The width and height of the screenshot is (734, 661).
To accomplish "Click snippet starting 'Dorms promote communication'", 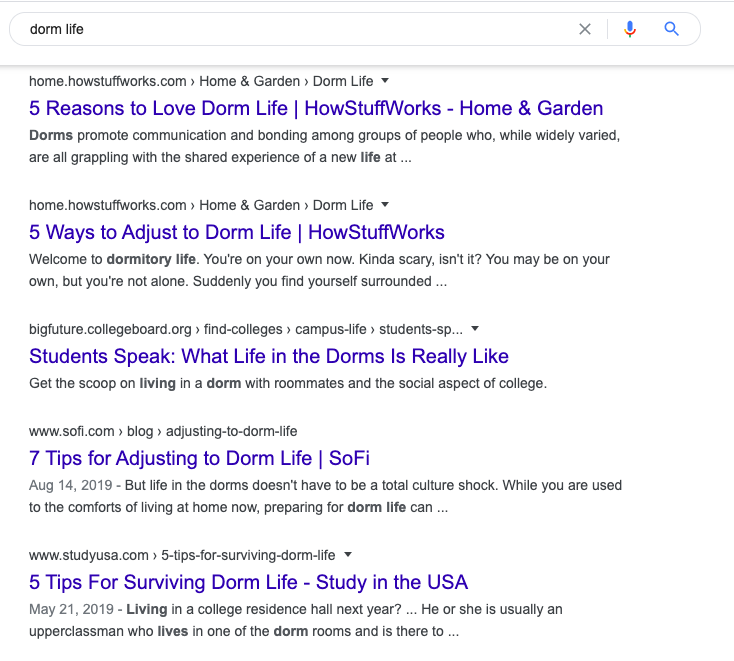I will point(324,146).
